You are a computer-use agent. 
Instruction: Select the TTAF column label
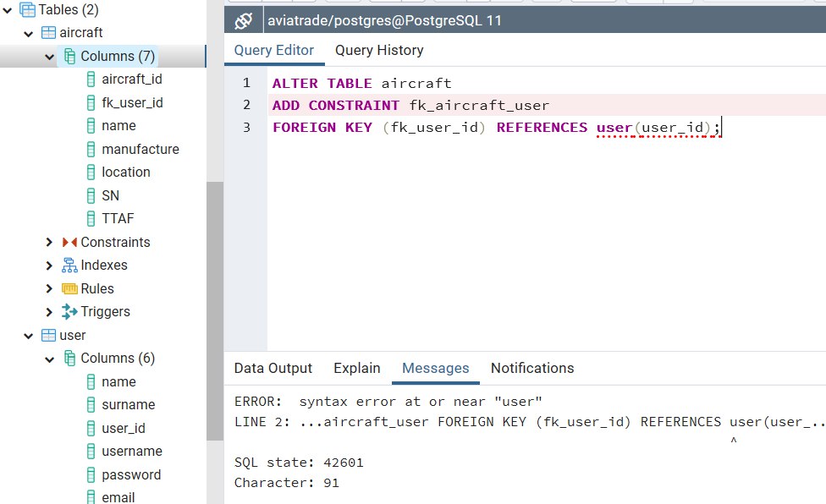[118, 218]
